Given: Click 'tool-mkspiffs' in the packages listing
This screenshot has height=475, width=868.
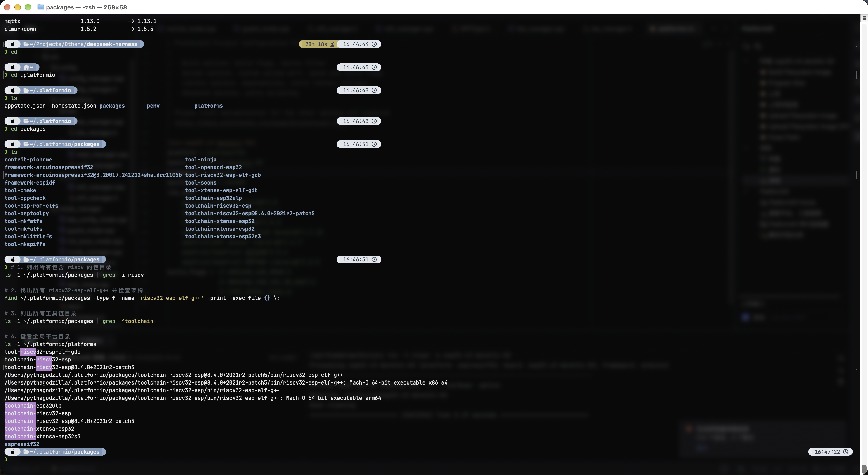Looking at the screenshot, I should [x=25, y=244].
